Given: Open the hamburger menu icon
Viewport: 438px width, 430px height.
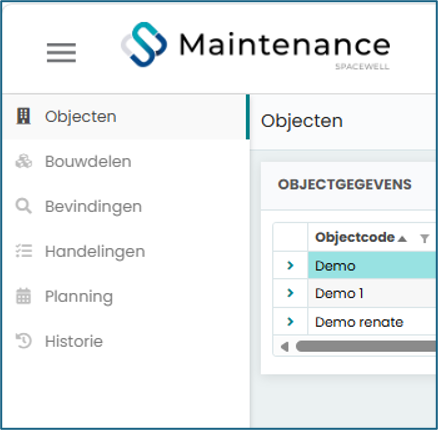Looking at the screenshot, I should [x=61, y=52].
